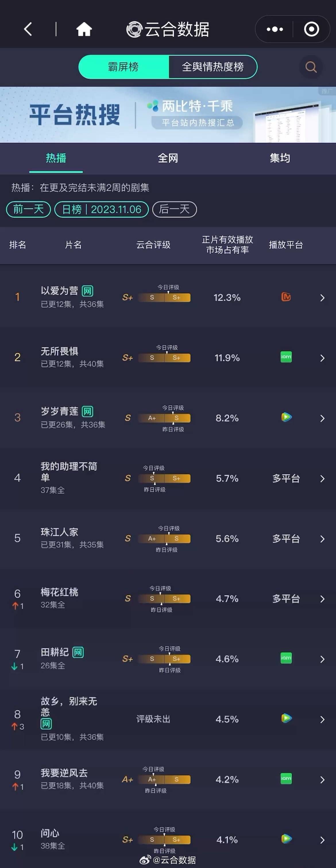The height and width of the screenshot is (868, 336).
Task: Tap the back arrow icon
Action: (28, 29)
